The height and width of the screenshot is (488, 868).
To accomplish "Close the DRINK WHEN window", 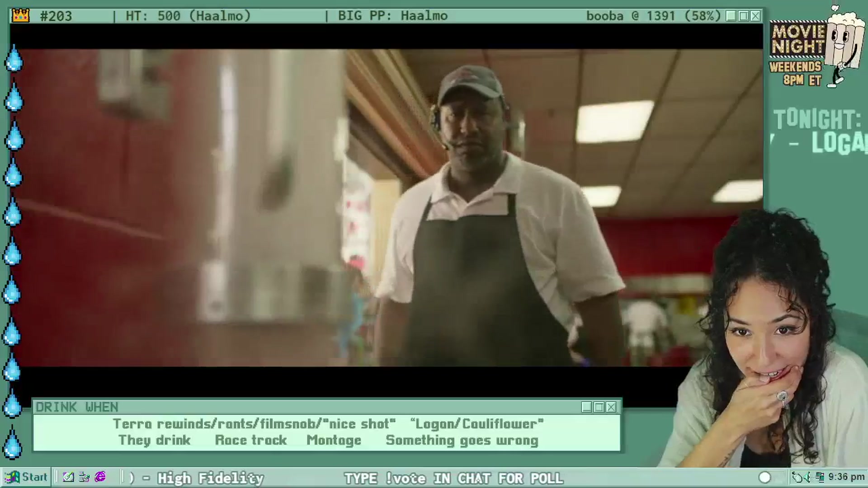I will 611,407.
